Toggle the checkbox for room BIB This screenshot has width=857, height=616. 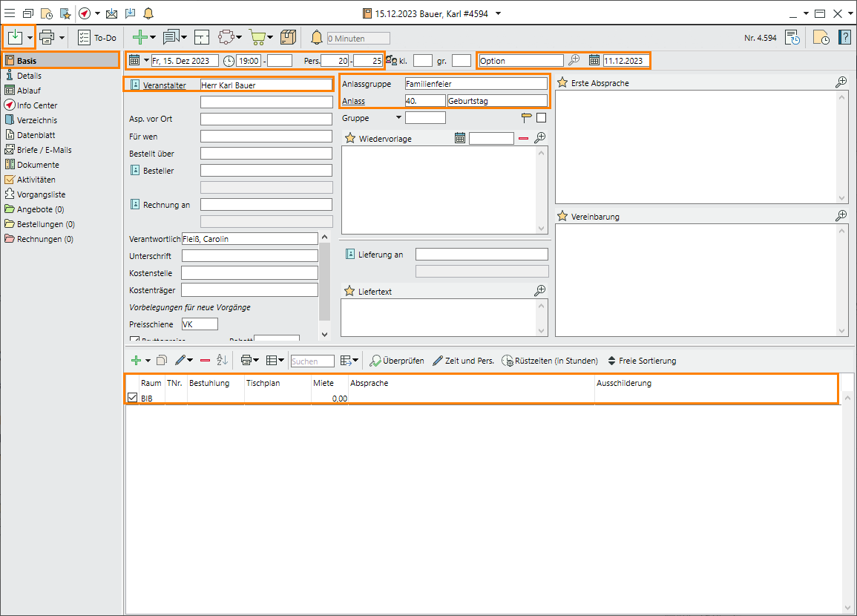tap(132, 399)
